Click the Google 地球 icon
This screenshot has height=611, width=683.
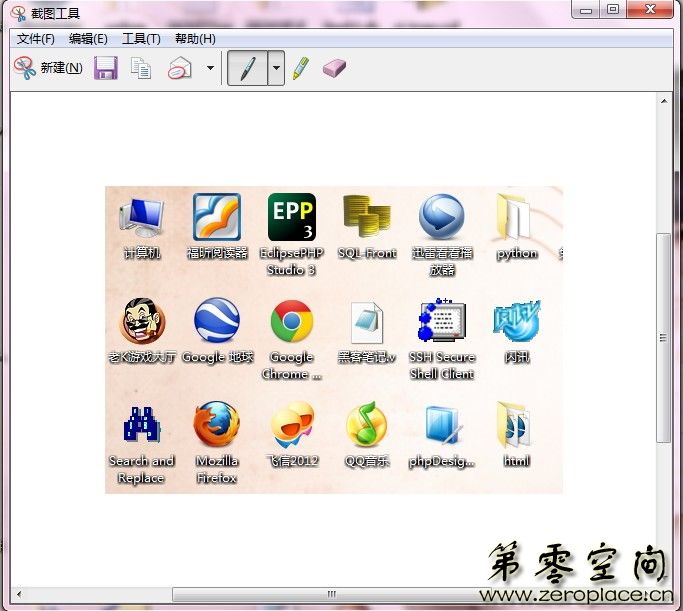(217, 320)
